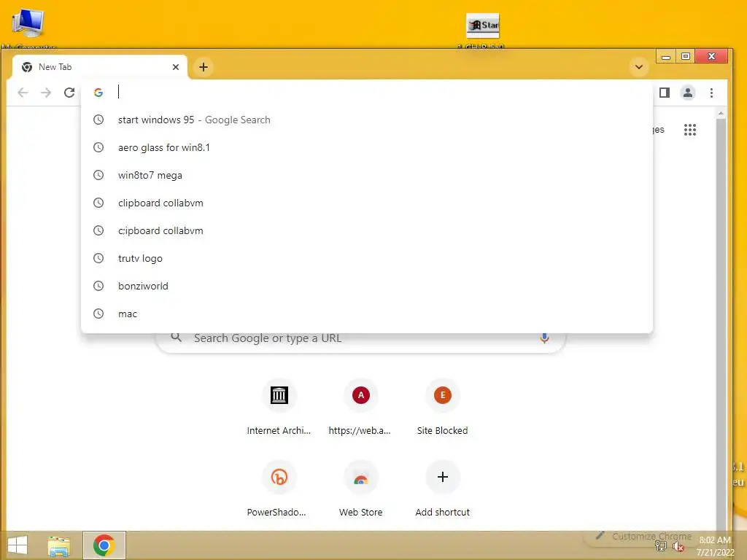This screenshot has height=560, width=747.
Task: Click the Add shortcut button
Action: pyautogui.click(x=442, y=489)
